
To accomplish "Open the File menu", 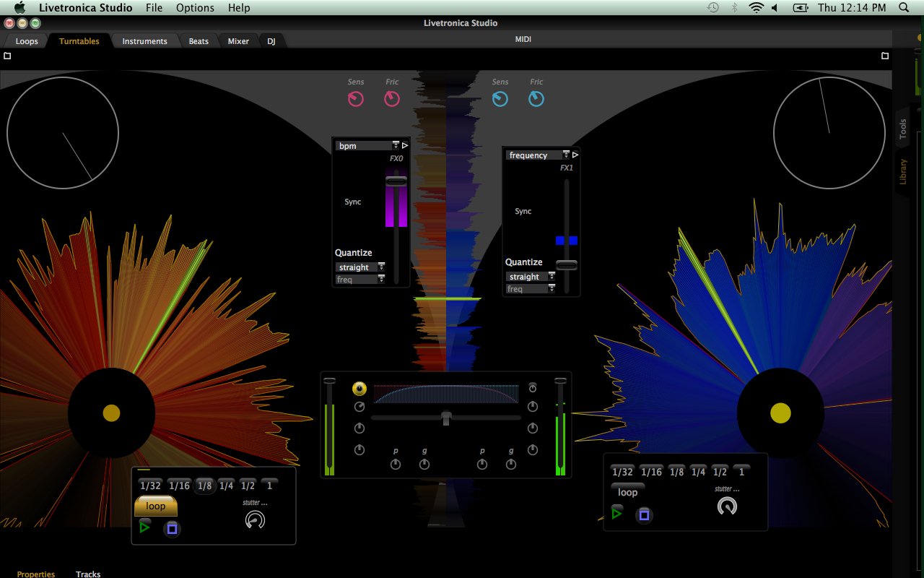I will [x=154, y=8].
